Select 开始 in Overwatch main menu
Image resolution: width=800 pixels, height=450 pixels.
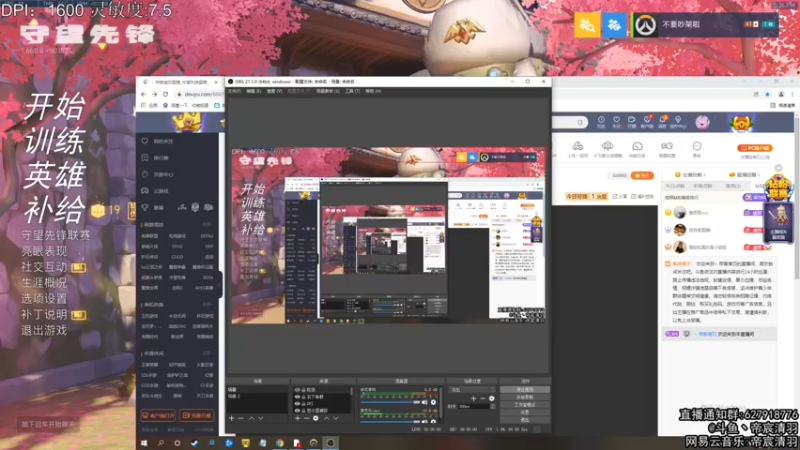click(55, 107)
